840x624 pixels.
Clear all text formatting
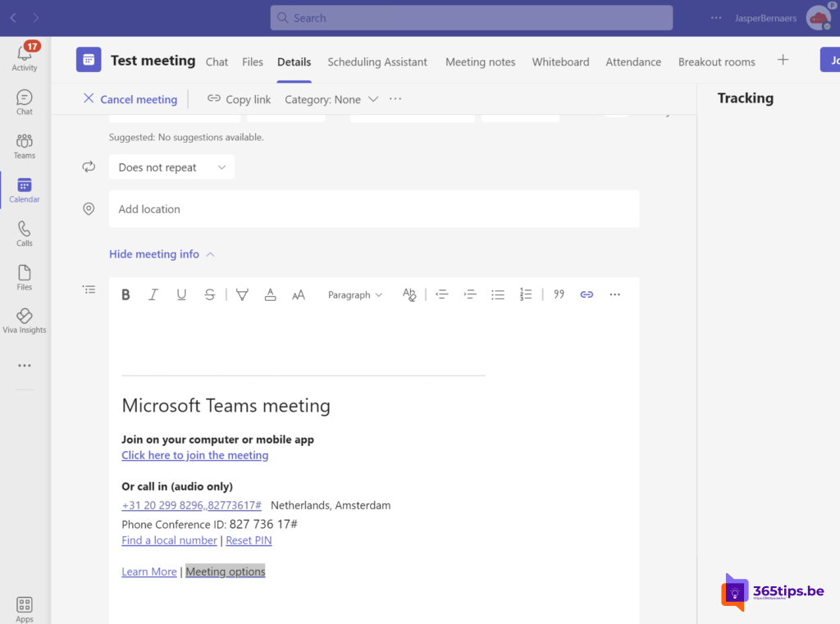409,294
